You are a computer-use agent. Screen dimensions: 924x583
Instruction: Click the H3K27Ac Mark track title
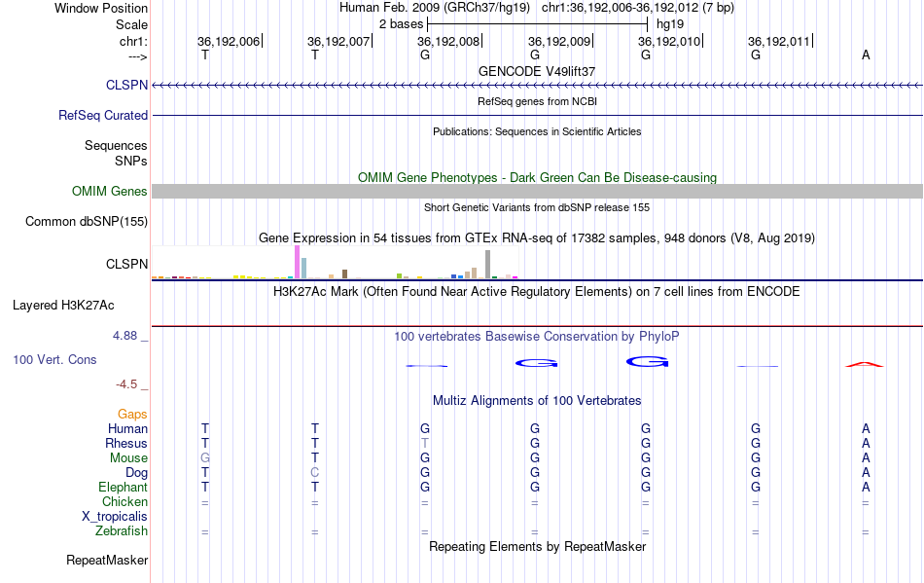click(x=536, y=292)
